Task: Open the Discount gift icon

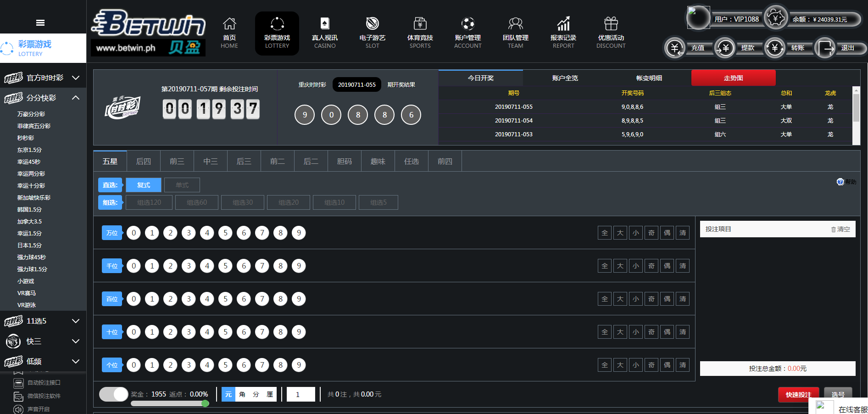Action: (611, 24)
